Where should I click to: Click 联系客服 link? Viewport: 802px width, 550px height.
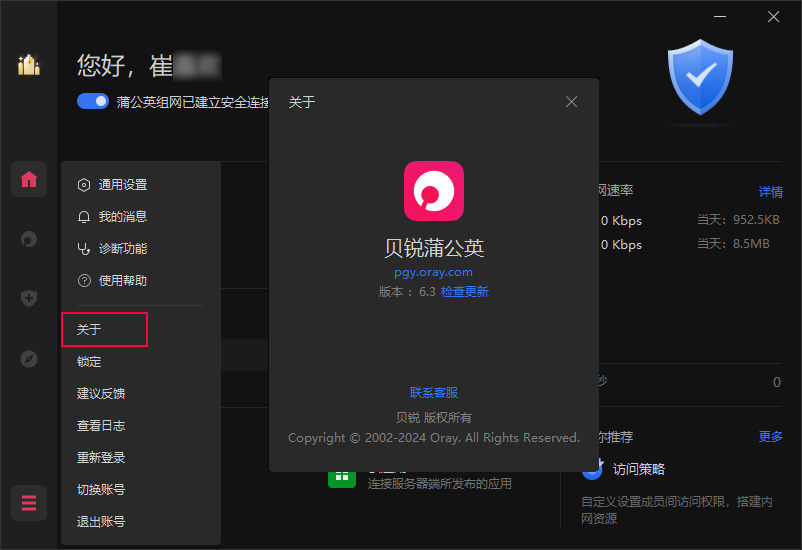434,392
